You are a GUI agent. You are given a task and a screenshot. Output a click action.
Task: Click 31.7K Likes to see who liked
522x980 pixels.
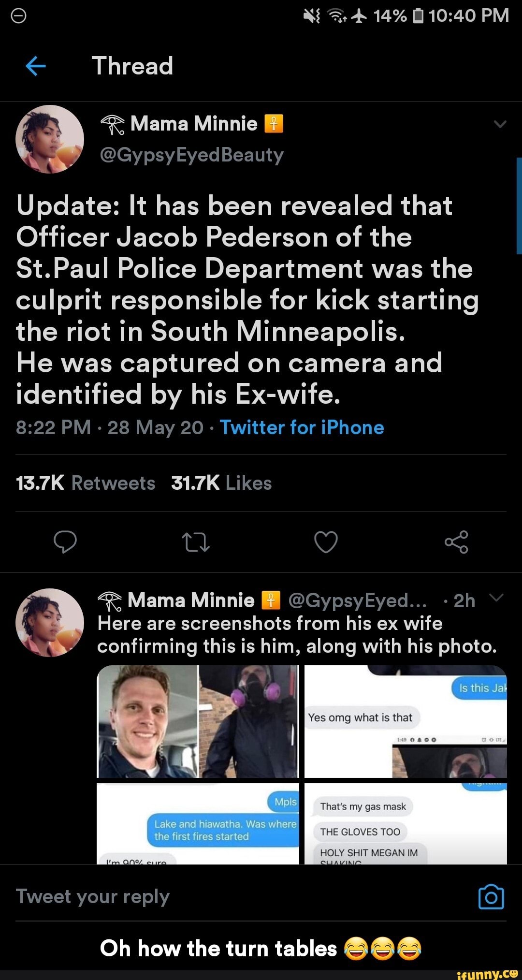(220, 483)
